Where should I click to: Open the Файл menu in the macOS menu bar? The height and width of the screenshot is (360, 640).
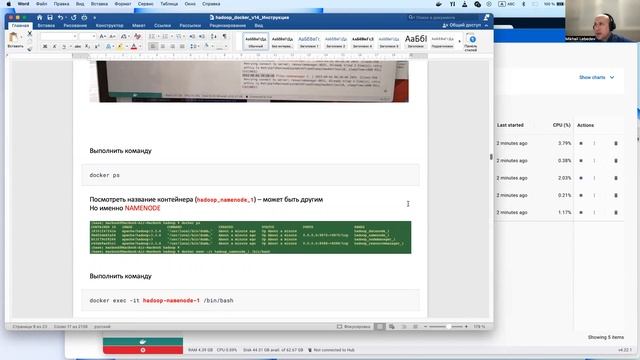point(41,4)
